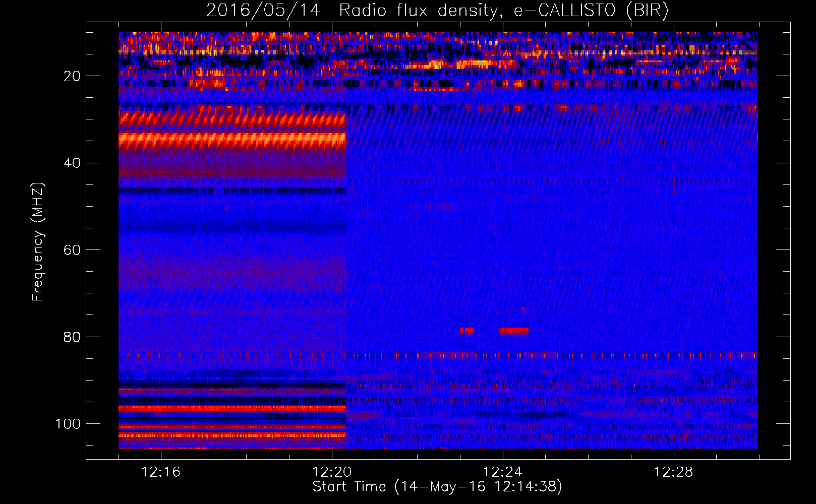Screen dimensions: 816x504
Task: Click the frequency tick label '100'
Action: tap(69, 423)
